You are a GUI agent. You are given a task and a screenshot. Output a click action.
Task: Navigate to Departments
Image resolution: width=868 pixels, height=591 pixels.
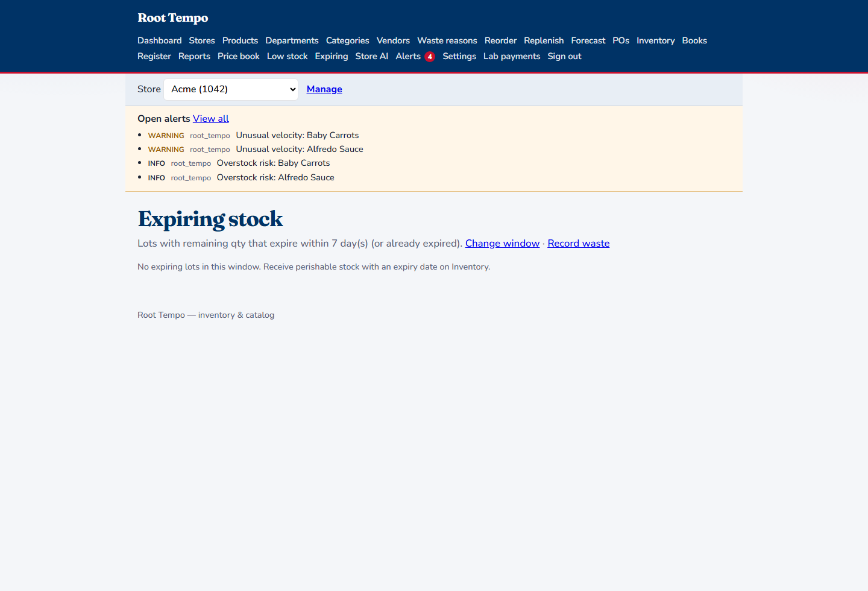(292, 40)
